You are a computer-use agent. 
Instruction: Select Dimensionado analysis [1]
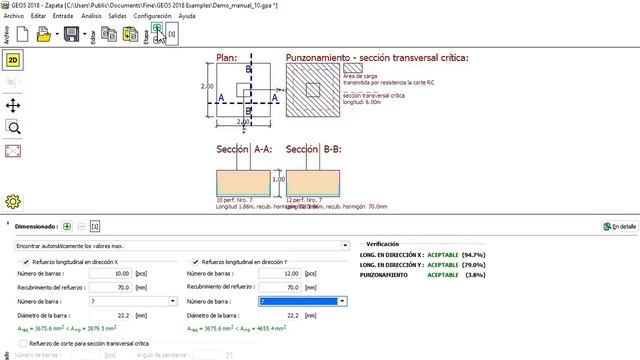95,227
